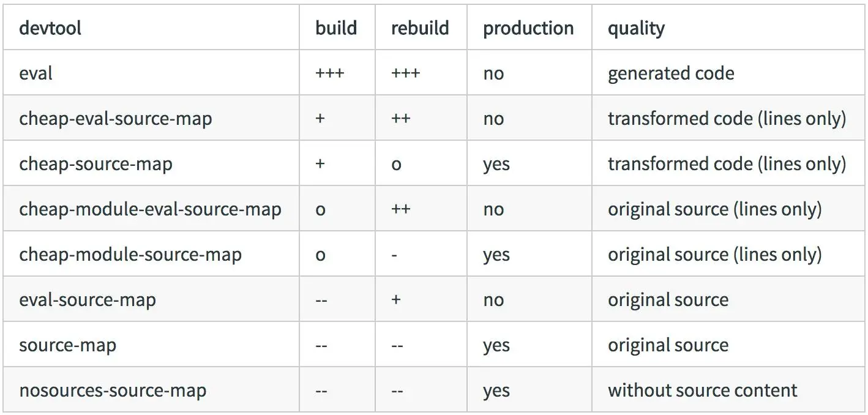
Task: Select the eval-source-map devtool cell
Action: click(88, 300)
